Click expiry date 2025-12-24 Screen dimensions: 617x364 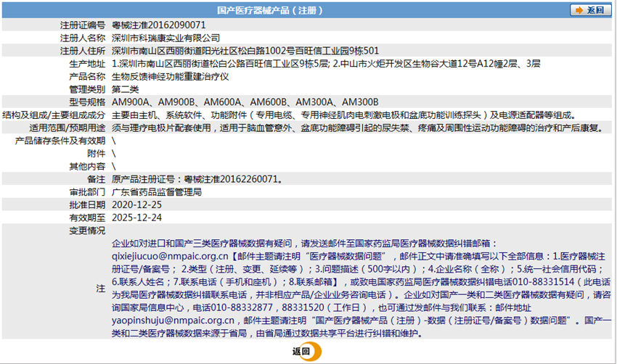136,218
